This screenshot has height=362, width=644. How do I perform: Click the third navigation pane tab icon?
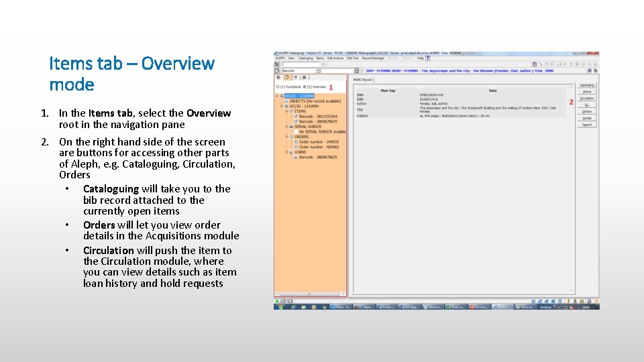[x=295, y=78]
